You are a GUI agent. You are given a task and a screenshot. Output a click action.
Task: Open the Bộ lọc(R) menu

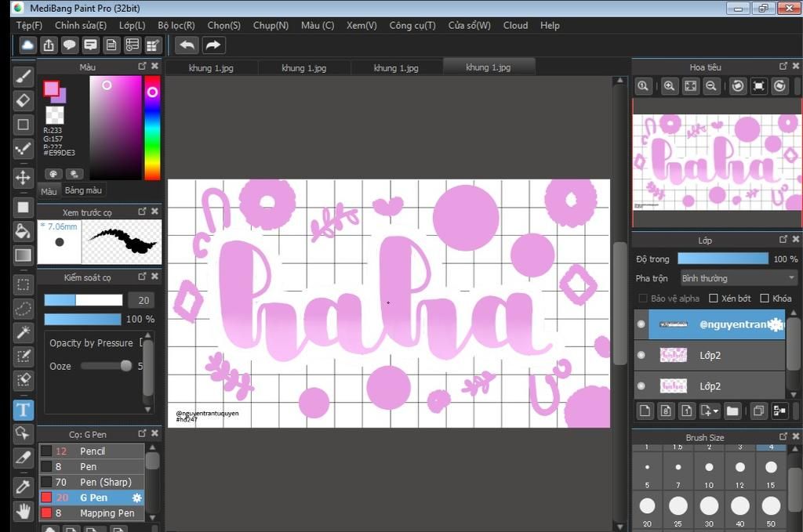click(x=176, y=25)
